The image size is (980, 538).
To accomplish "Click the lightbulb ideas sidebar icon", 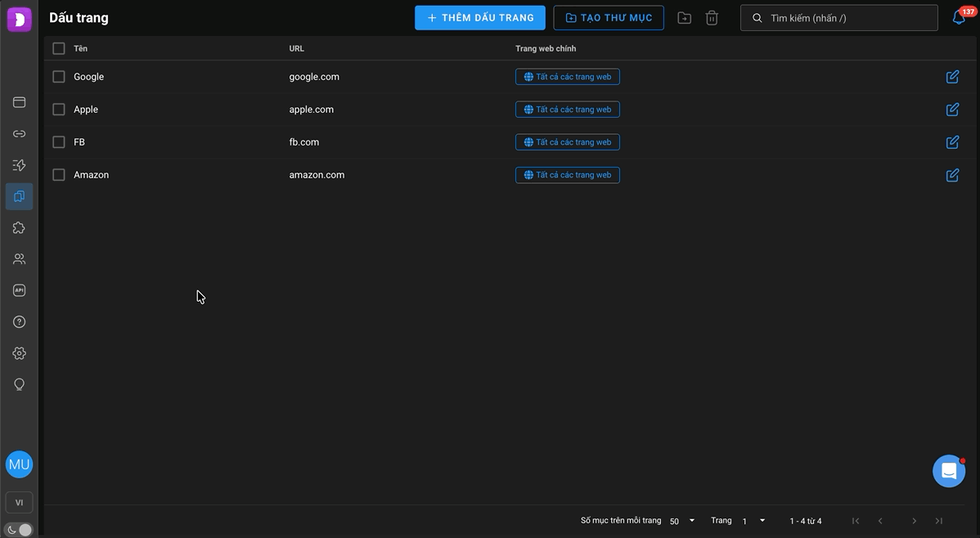I will pyautogui.click(x=20, y=384).
